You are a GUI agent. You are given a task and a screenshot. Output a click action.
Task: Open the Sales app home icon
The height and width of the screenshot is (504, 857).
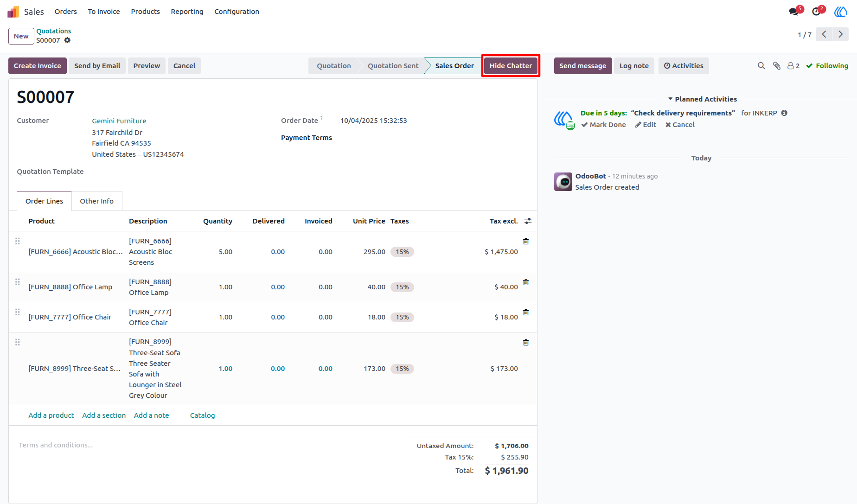pos(13,12)
